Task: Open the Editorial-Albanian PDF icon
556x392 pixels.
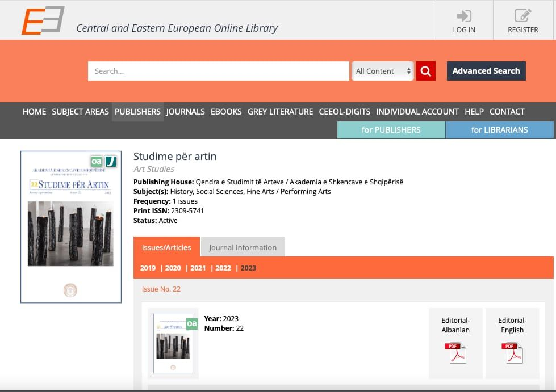Action: (x=455, y=353)
